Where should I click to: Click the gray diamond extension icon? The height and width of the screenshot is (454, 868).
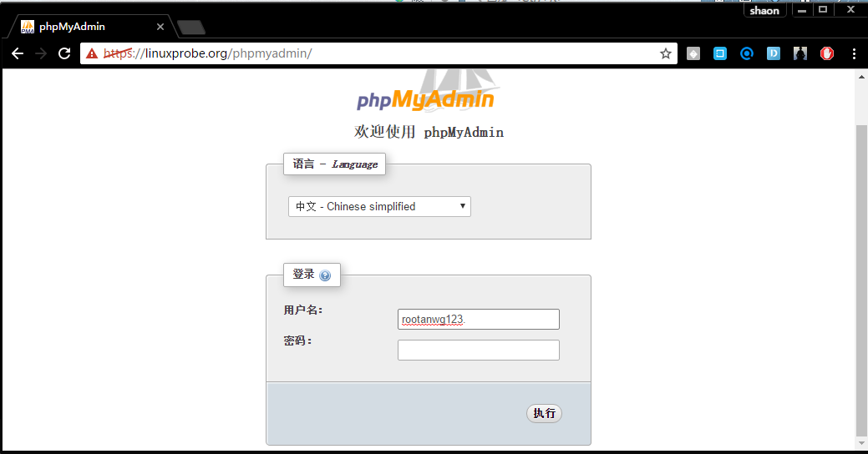click(x=693, y=53)
